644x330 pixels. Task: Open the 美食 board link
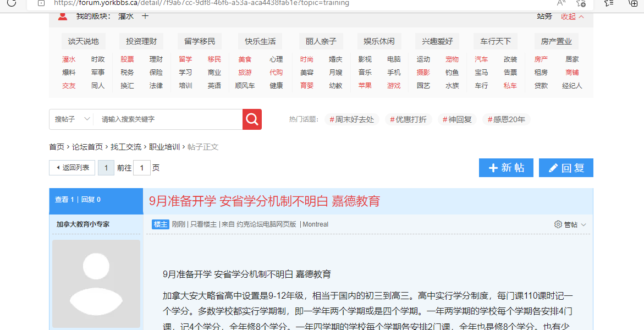(245, 59)
